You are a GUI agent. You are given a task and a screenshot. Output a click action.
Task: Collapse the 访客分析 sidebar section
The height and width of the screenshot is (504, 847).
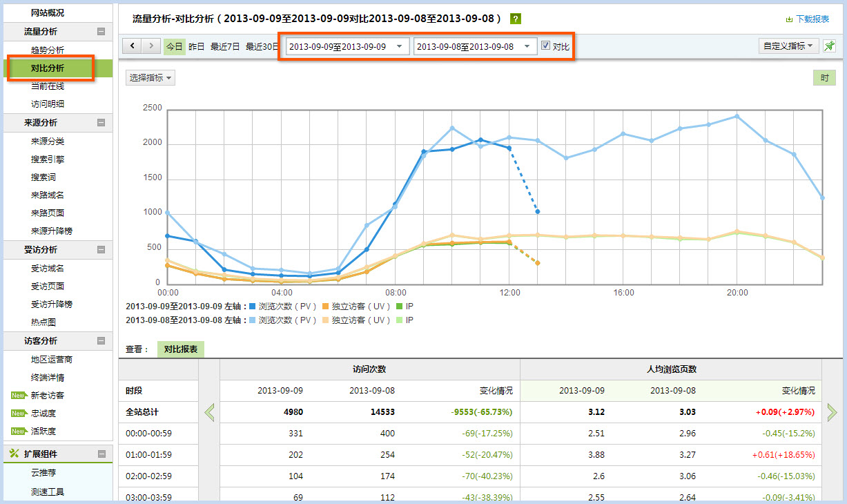[101, 341]
